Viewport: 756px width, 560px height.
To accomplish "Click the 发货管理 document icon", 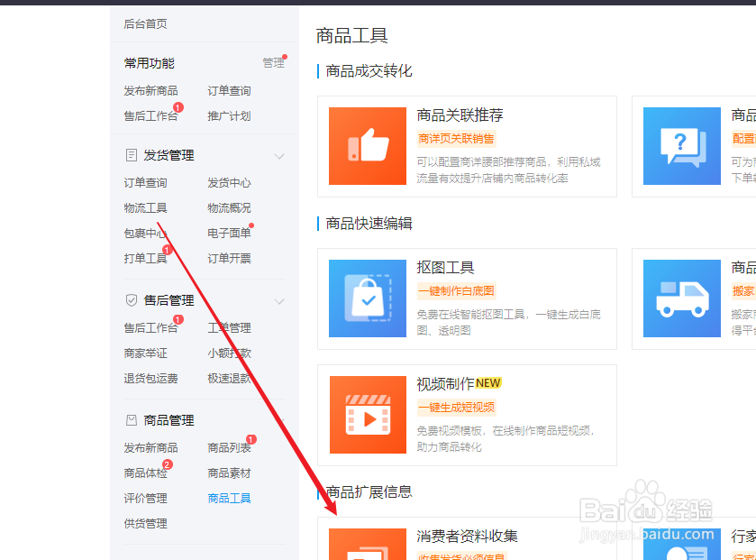I will 132,155.
